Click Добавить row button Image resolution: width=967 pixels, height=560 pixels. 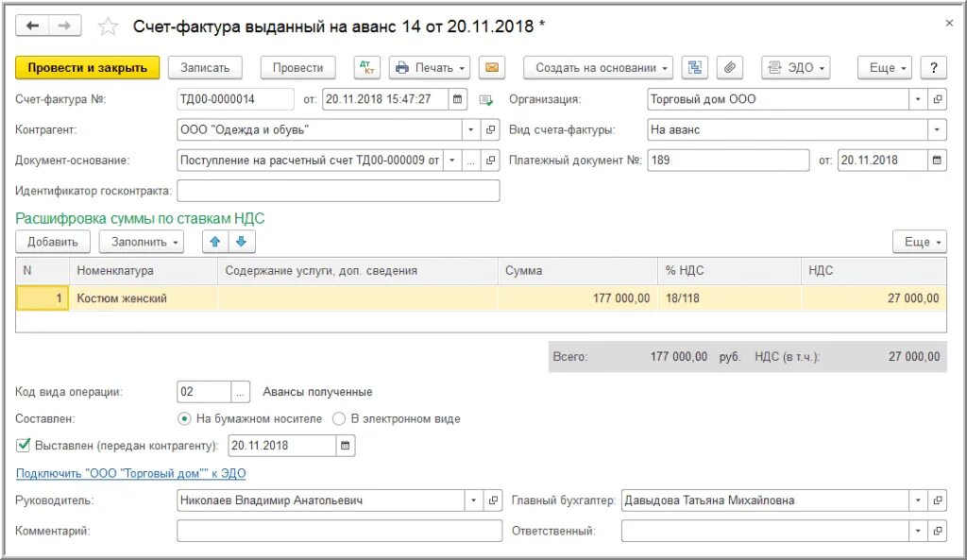pyautogui.click(x=53, y=242)
